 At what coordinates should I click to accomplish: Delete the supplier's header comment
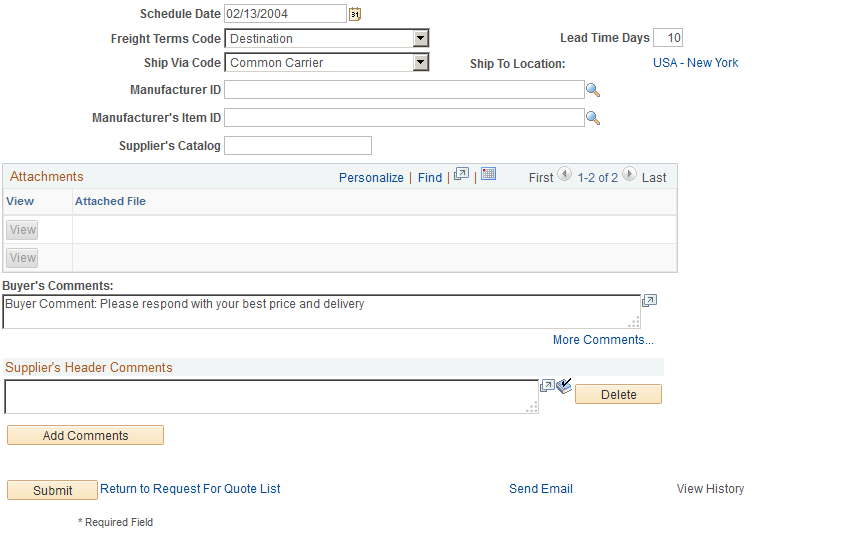point(618,394)
